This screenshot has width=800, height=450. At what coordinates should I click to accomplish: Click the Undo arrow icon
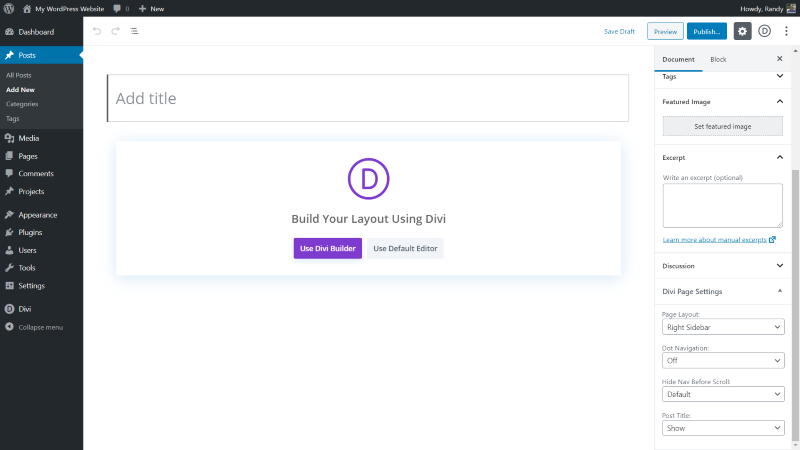coord(97,31)
